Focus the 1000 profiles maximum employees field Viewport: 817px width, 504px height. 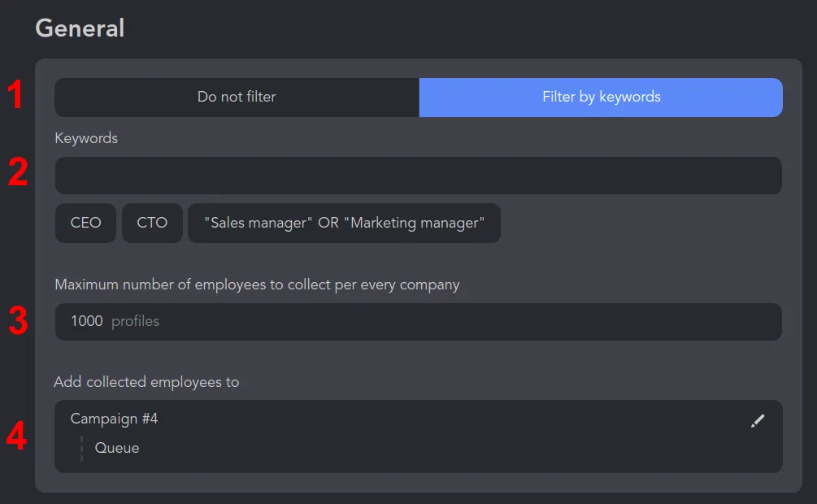point(419,322)
